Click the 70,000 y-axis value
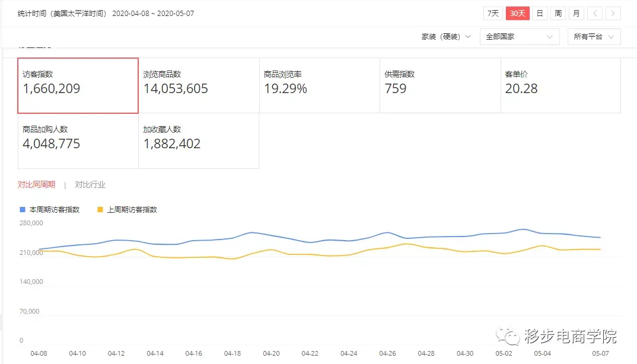The height and width of the screenshot is (364, 637). [29, 311]
